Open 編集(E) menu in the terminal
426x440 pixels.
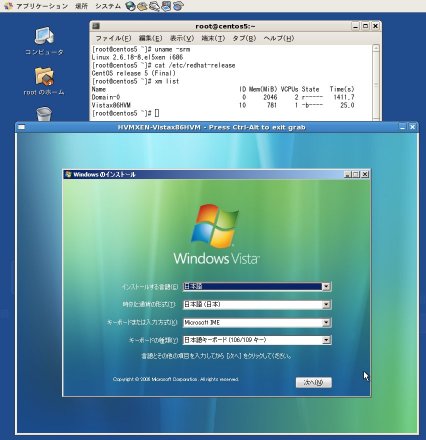(x=150, y=38)
